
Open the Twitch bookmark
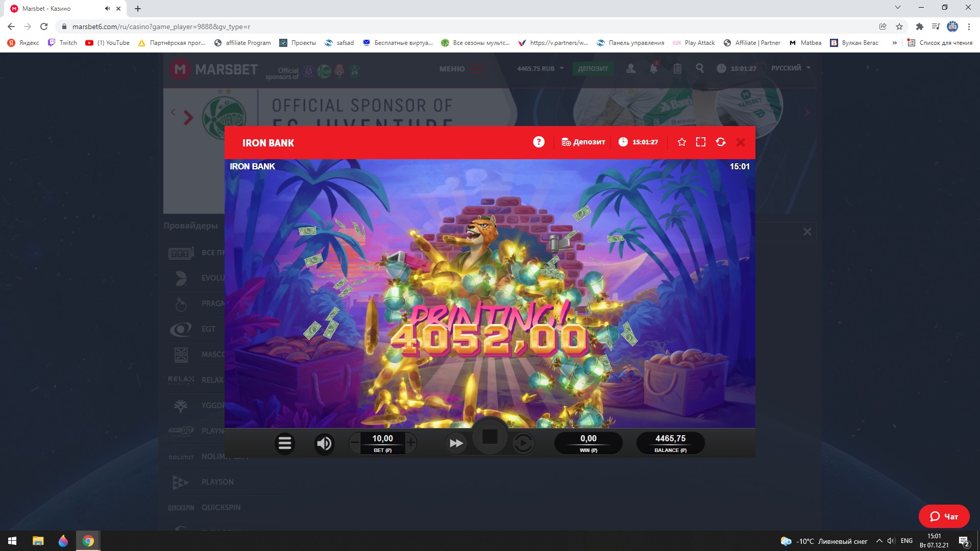pyautogui.click(x=62, y=43)
